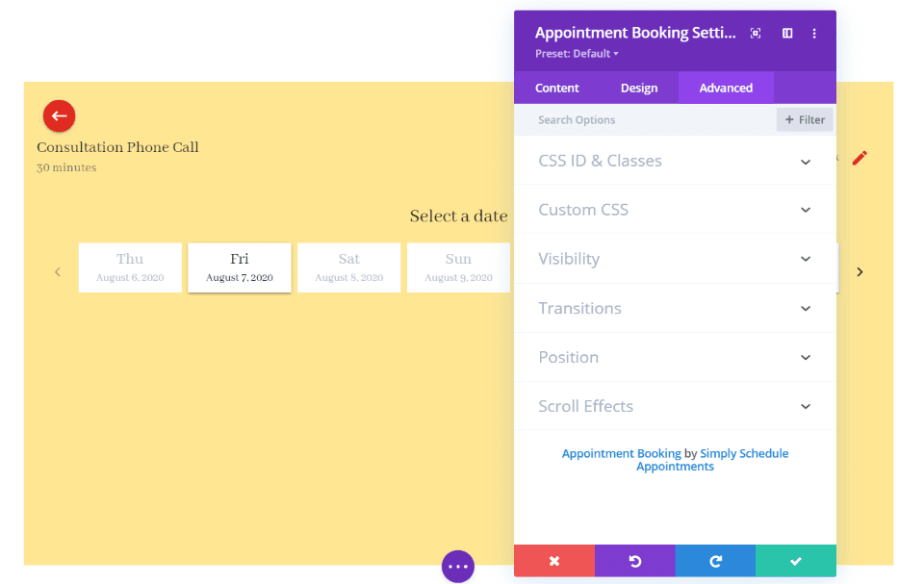This screenshot has height=584, width=924.
Task: Expand settings modal to fullscreen
Action: click(756, 33)
